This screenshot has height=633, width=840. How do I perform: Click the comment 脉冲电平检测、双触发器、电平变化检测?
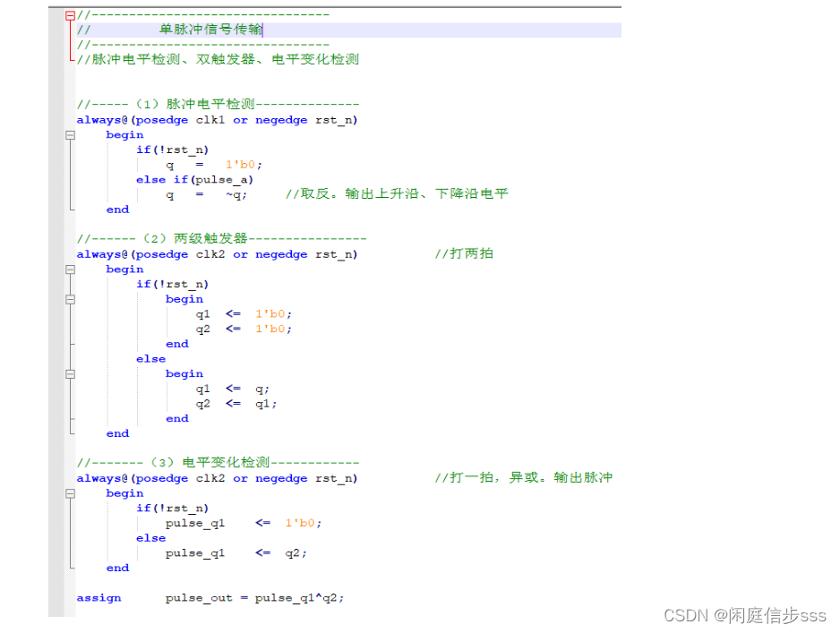(218, 59)
